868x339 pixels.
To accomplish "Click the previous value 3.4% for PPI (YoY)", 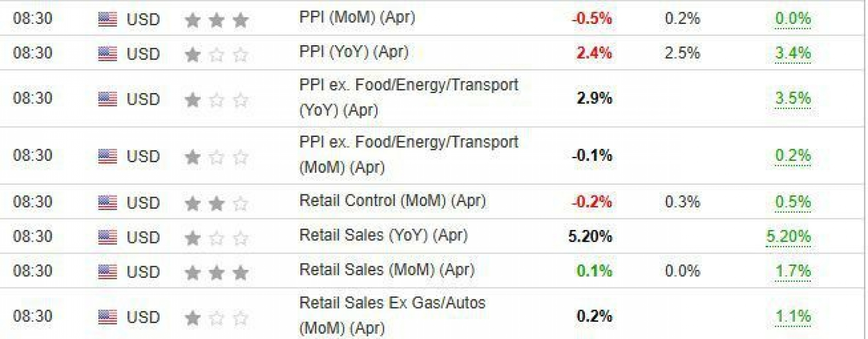I will (x=793, y=53).
